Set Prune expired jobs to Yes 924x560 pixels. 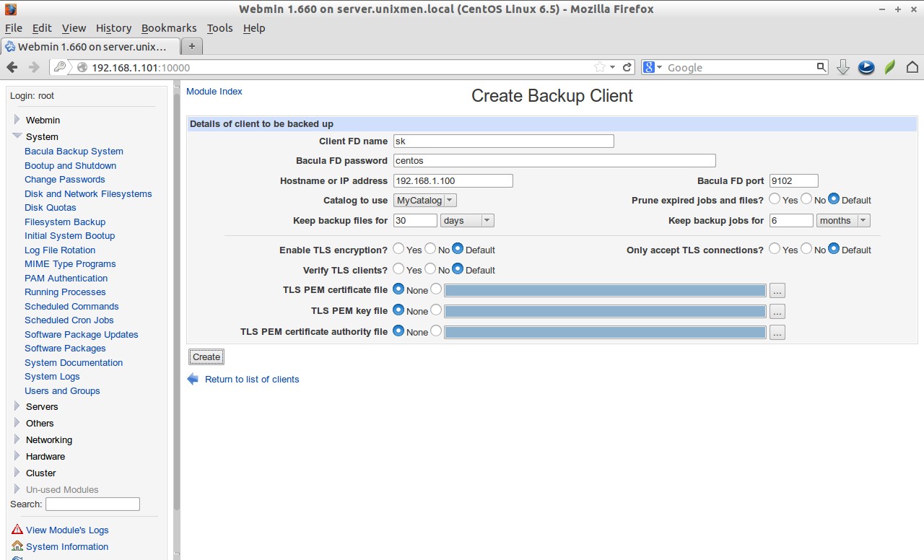coord(775,198)
